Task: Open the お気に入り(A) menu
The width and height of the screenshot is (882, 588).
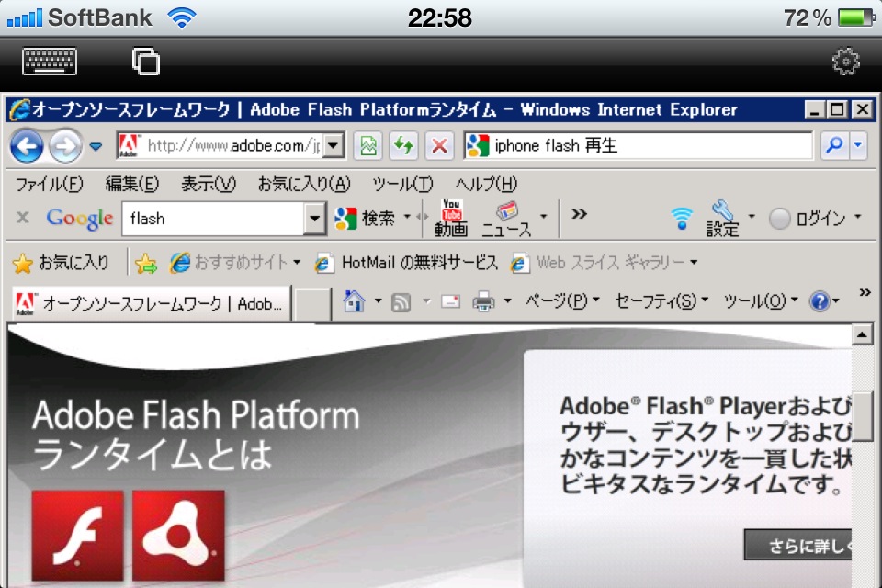Action: point(304,184)
